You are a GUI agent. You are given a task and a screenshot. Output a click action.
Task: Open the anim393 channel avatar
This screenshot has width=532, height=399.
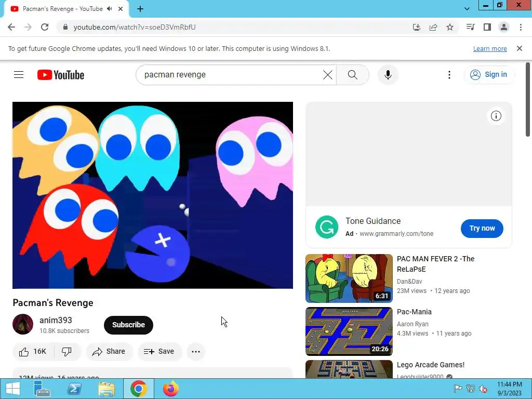23,324
